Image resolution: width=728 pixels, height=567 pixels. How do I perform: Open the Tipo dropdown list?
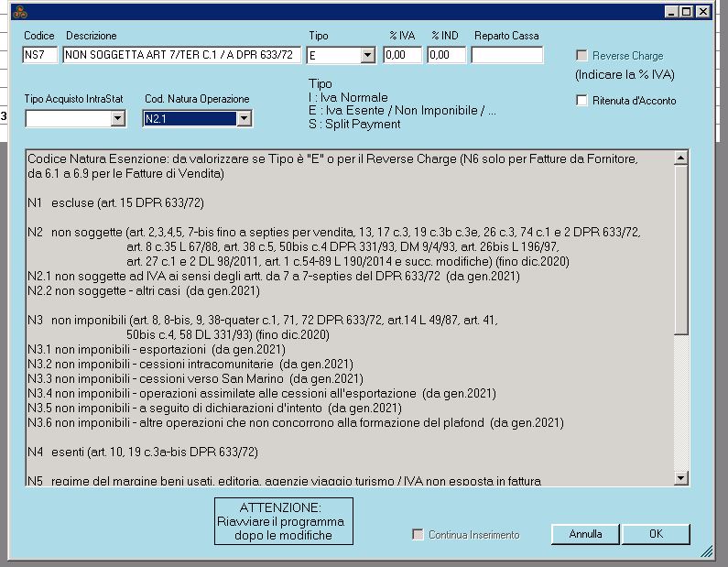click(x=367, y=56)
